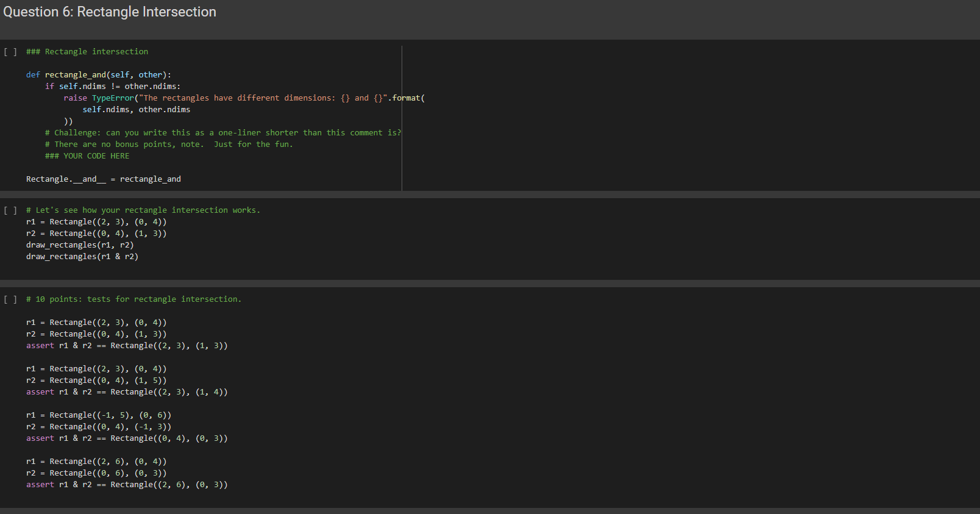Click the '### YOUR CODE HERE' comment line

87,156
